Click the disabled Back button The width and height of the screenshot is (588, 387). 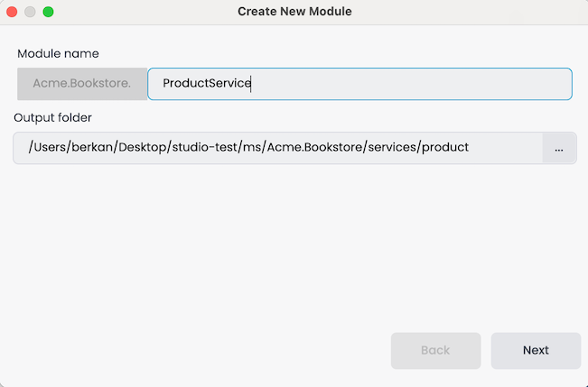coord(435,350)
